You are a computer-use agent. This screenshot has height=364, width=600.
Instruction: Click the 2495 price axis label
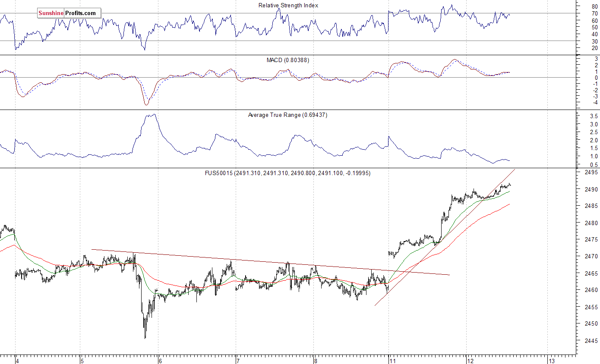[592, 172]
